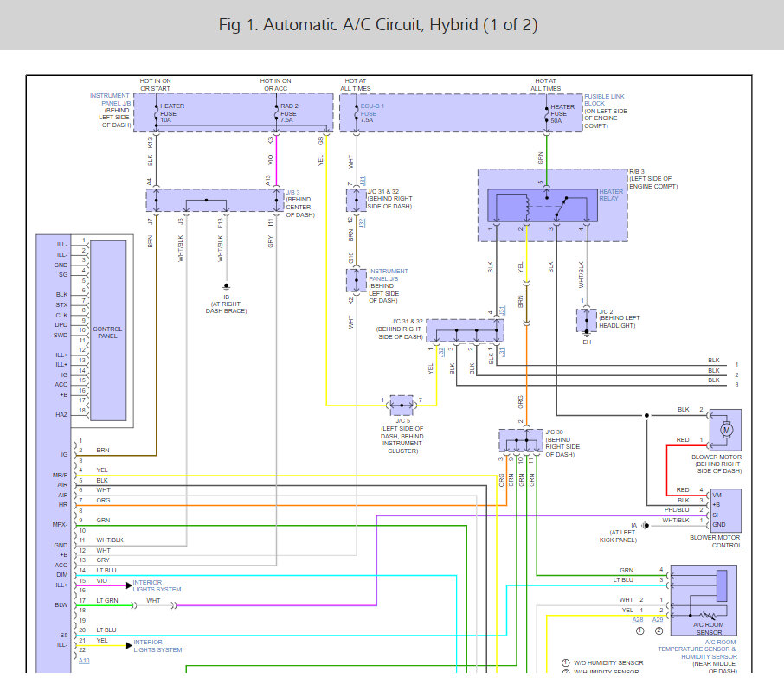Image resolution: width=784 pixels, height=697 pixels.
Task: Click the FUSIBLE LINK BLOCK label
Action: point(604,99)
